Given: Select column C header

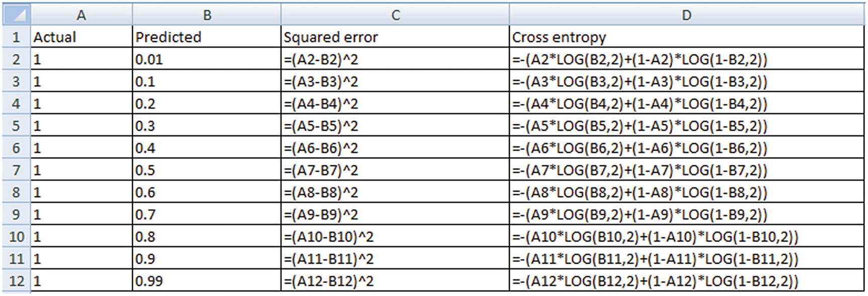Looking at the screenshot, I should (396, 15).
